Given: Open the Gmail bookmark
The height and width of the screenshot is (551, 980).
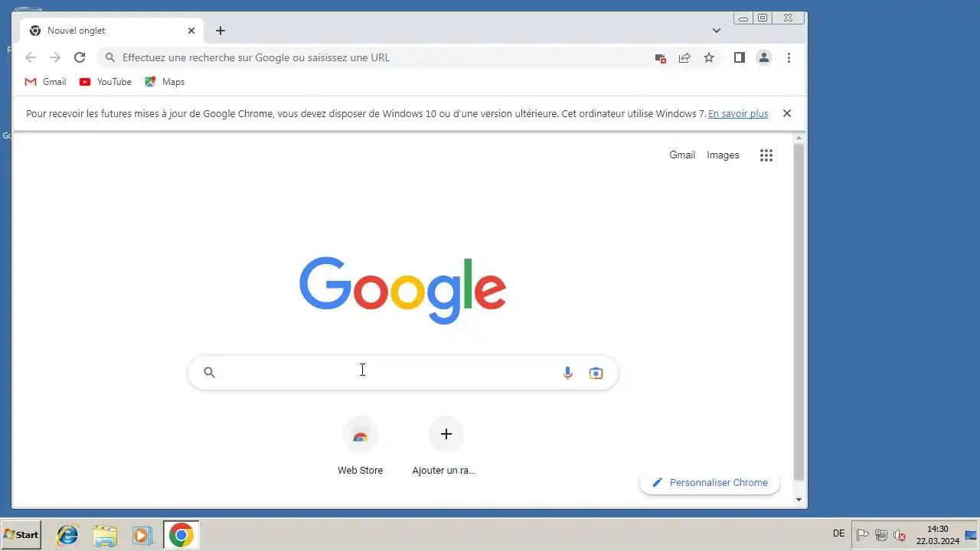Looking at the screenshot, I should click(x=45, y=82).
